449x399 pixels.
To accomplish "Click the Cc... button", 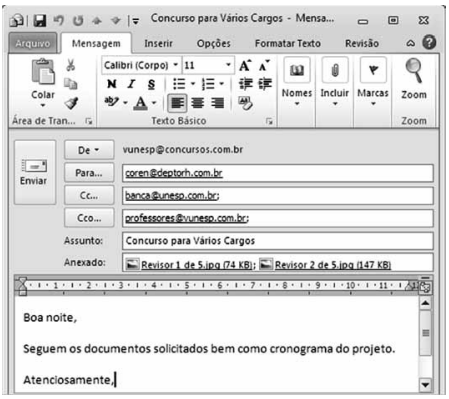I will click(89, 195).
